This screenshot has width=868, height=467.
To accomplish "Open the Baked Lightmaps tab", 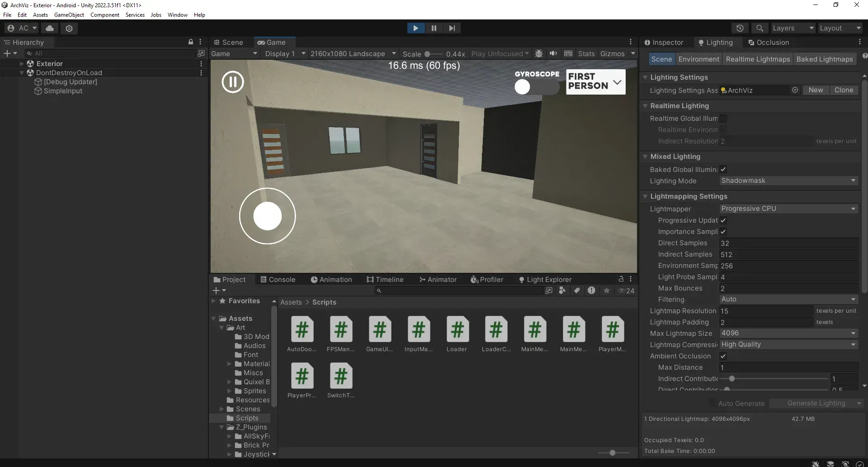I will (x=825, y=59).
